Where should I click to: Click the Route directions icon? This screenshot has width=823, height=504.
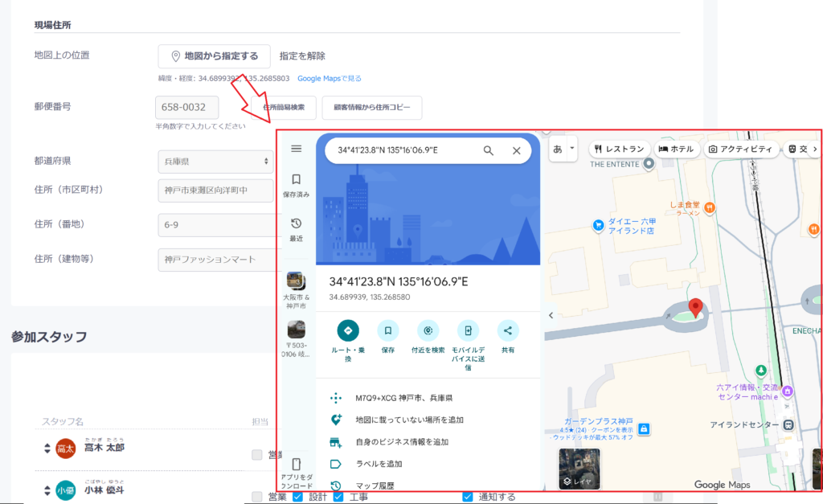coord(348,330)
